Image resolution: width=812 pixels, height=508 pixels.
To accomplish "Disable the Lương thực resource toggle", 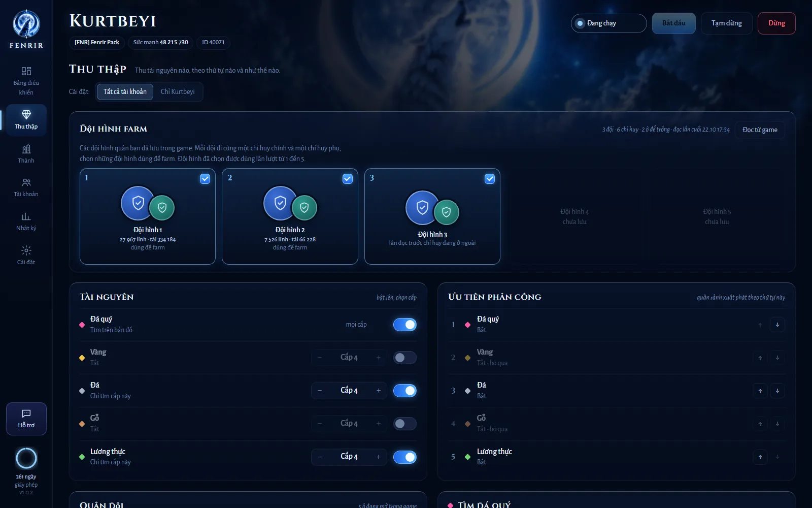I will (x=405, y=457).
